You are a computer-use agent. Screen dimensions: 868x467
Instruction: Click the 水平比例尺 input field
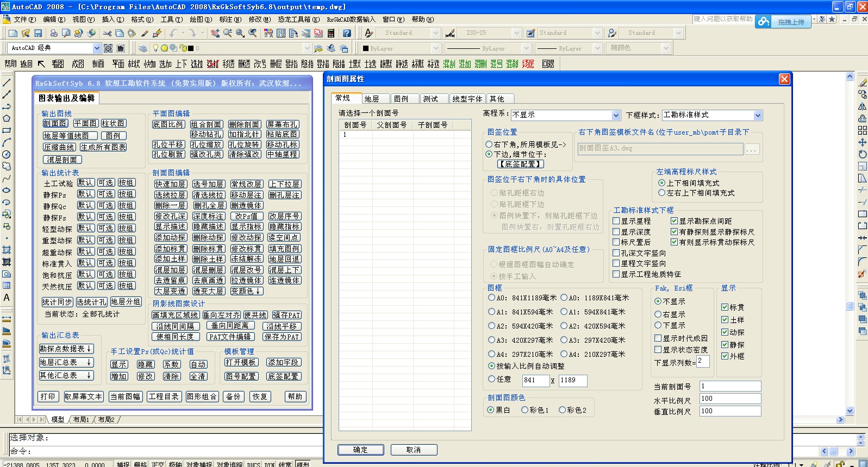tap(730, 399)
